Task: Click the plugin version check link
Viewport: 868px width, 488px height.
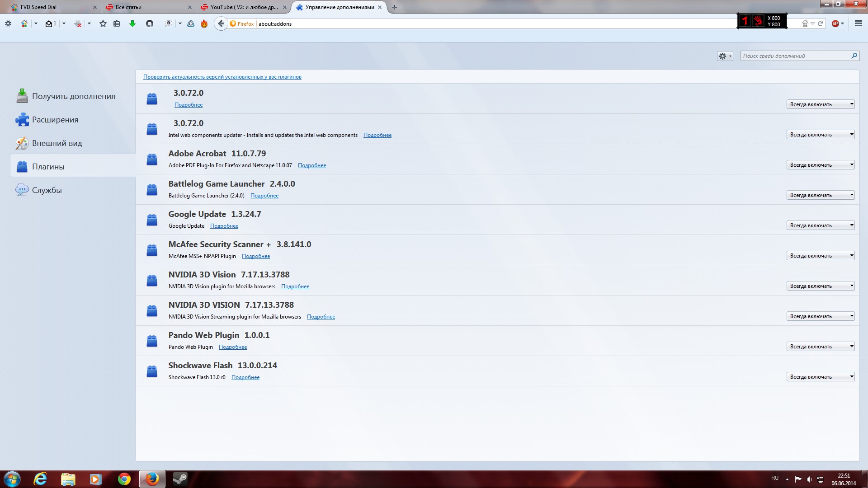Action: point(222,77)
